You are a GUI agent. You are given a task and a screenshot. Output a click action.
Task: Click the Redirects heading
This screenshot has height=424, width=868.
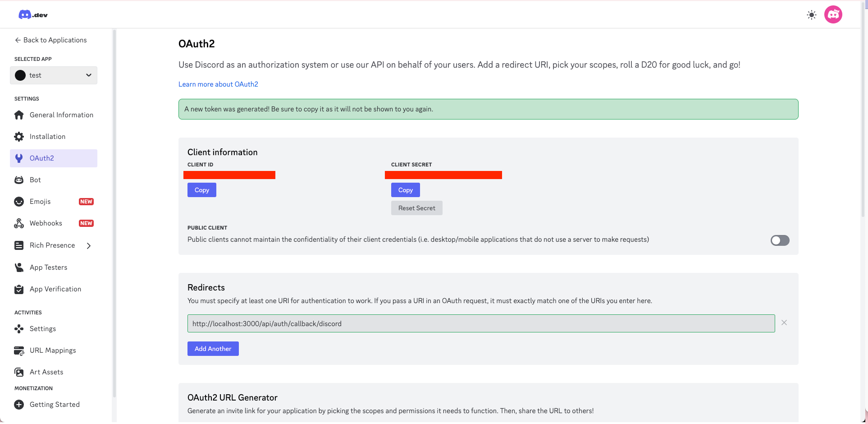206,287
